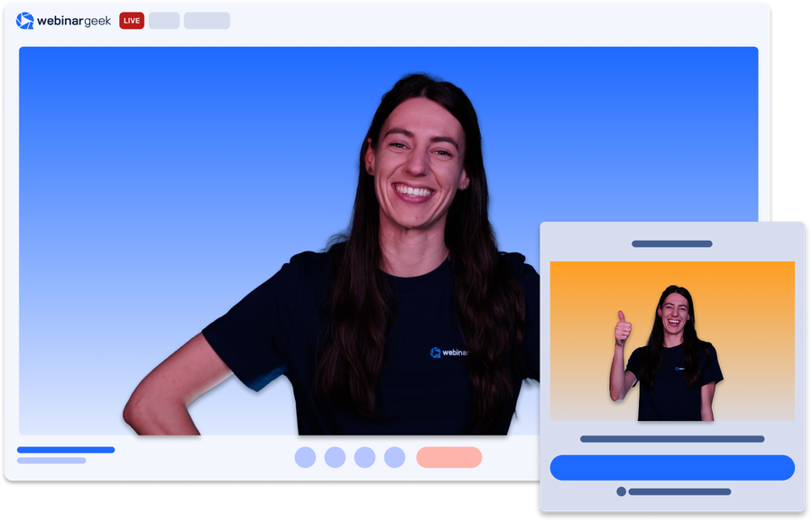The width and height of the screenshot is (812, 522).
Task: Open the orange thumbs-up thumbnail in popup
Action: click(x=672, y=341)
